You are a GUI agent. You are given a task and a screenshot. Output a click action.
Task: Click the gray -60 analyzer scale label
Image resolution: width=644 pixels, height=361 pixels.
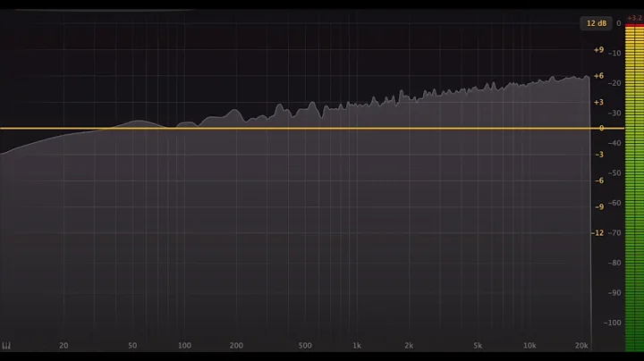tap(614, 203)
